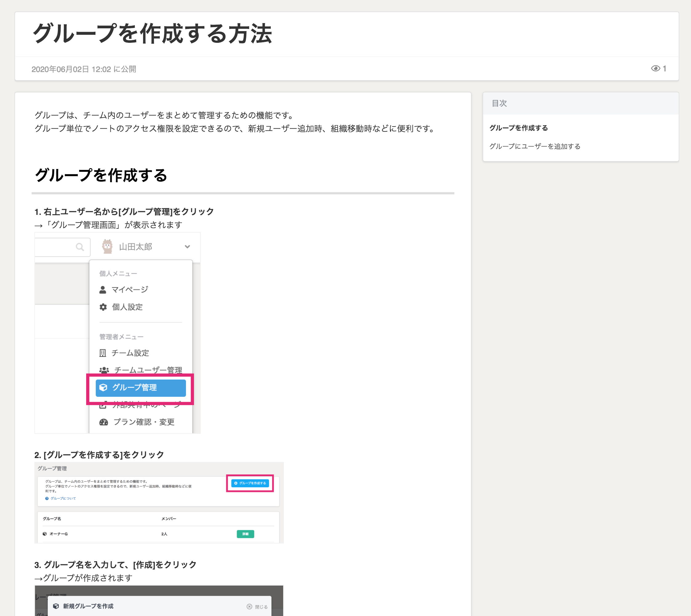Click the search magnifier icon
The width and height of the screenshot is (691, 616).
click(x=79, y=247)
